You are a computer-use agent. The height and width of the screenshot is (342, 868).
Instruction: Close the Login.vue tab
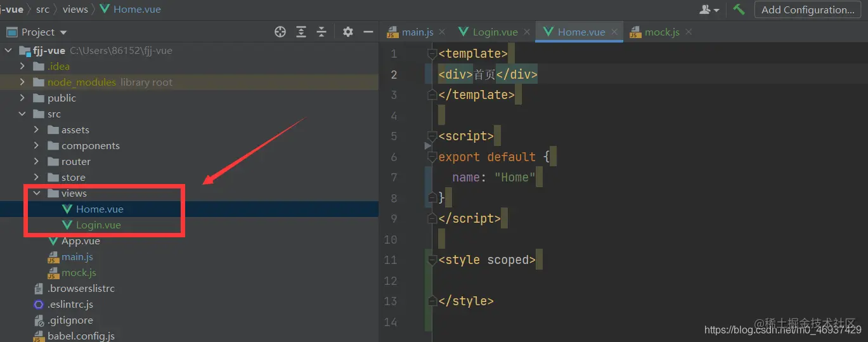(x=527, y=32)
